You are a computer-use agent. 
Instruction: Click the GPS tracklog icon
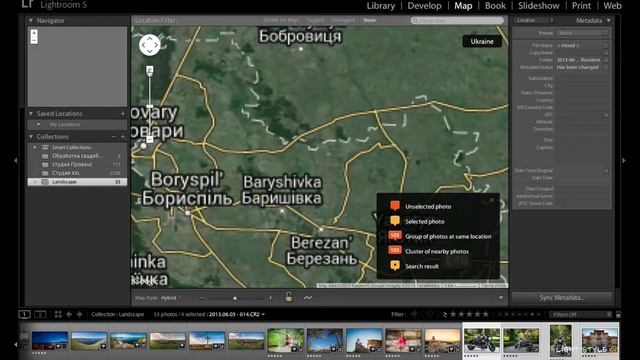308,298
